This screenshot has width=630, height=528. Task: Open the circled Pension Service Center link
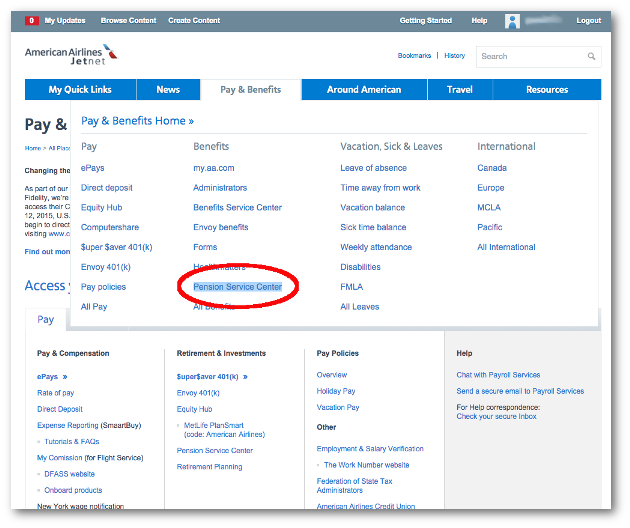(237, 287)
